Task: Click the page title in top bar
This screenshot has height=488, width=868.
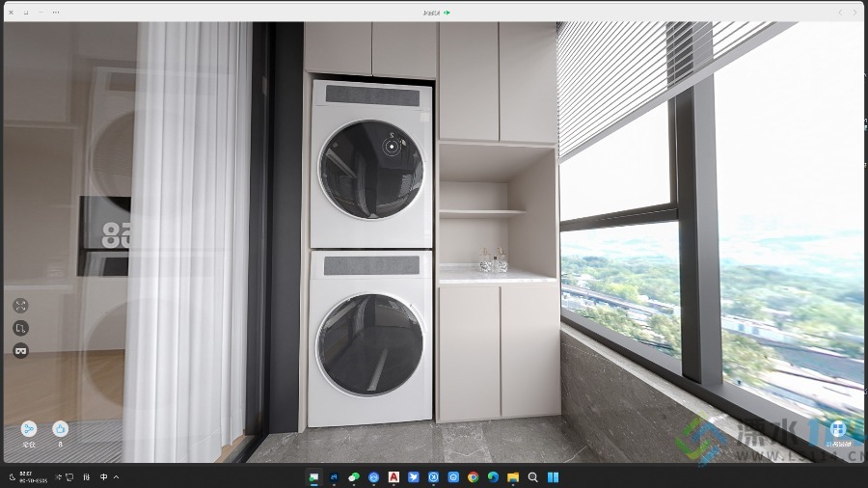Action: pyautogui.click(x=432, y=12)
